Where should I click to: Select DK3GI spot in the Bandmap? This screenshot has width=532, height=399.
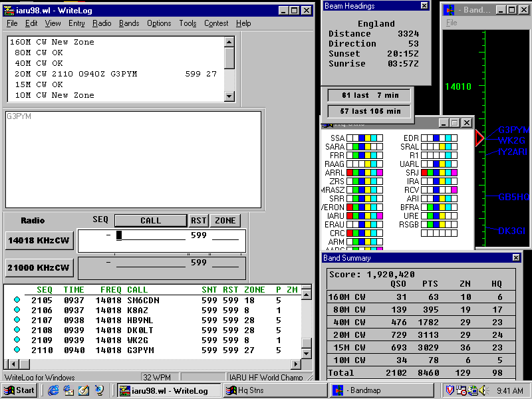pos(511,231)
